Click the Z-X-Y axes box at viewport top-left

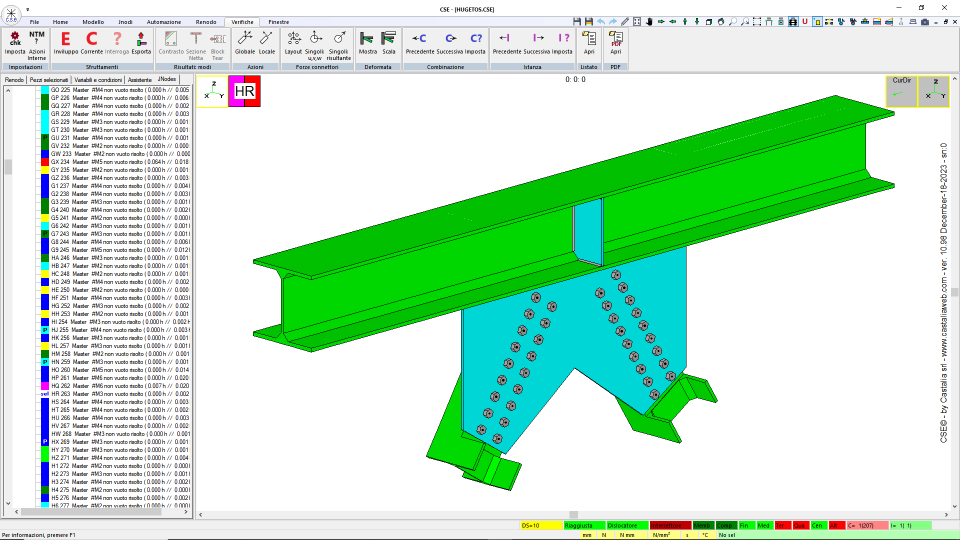point(212,91)
